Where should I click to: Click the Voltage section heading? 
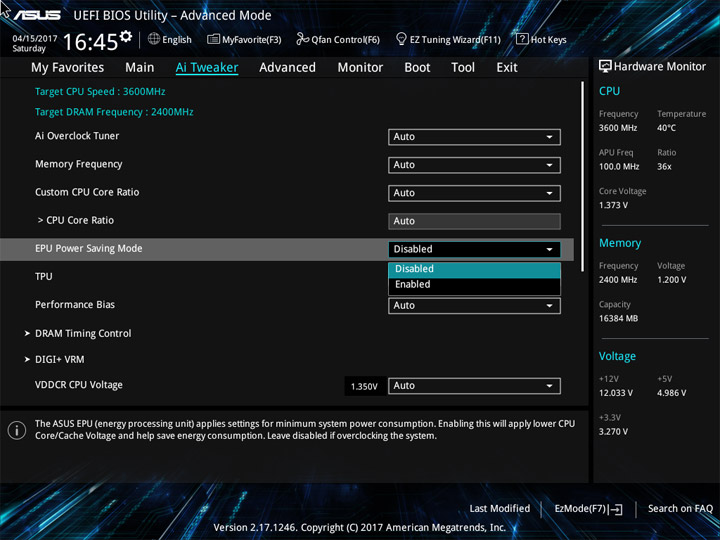pos(617,356)
